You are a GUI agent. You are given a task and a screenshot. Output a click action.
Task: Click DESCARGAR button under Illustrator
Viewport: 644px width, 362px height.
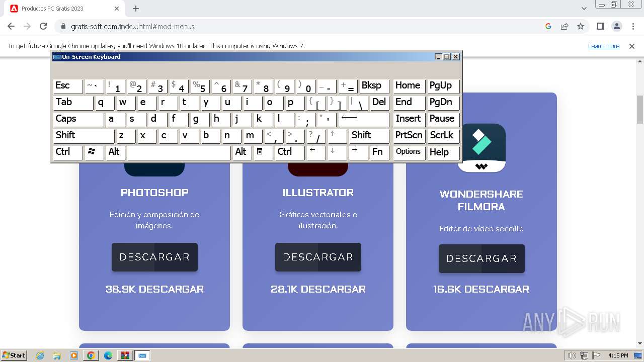318,257
